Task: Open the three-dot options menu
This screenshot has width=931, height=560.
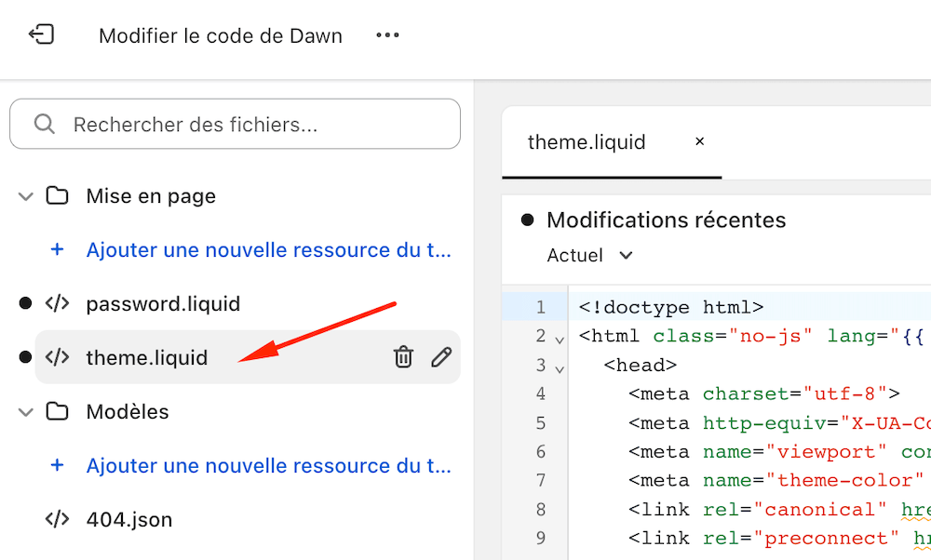Action: pyautogui.click(x=386, y=34)
